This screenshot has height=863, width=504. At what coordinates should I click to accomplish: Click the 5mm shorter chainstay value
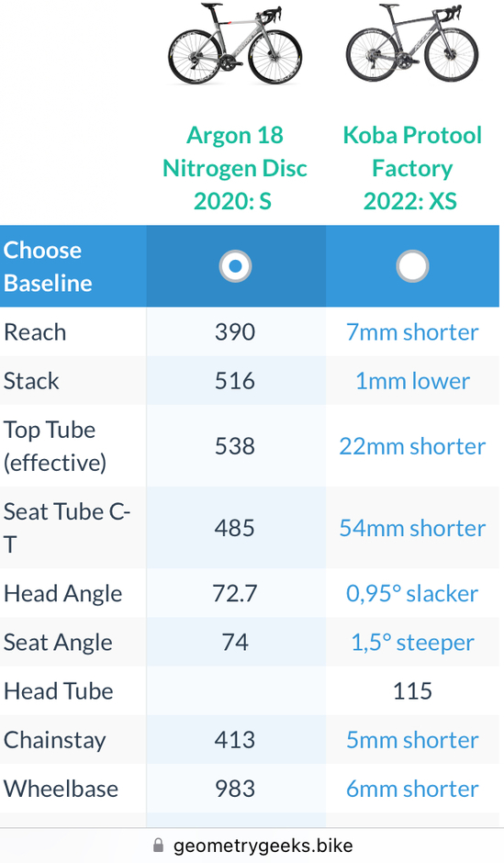click(412, 740)
